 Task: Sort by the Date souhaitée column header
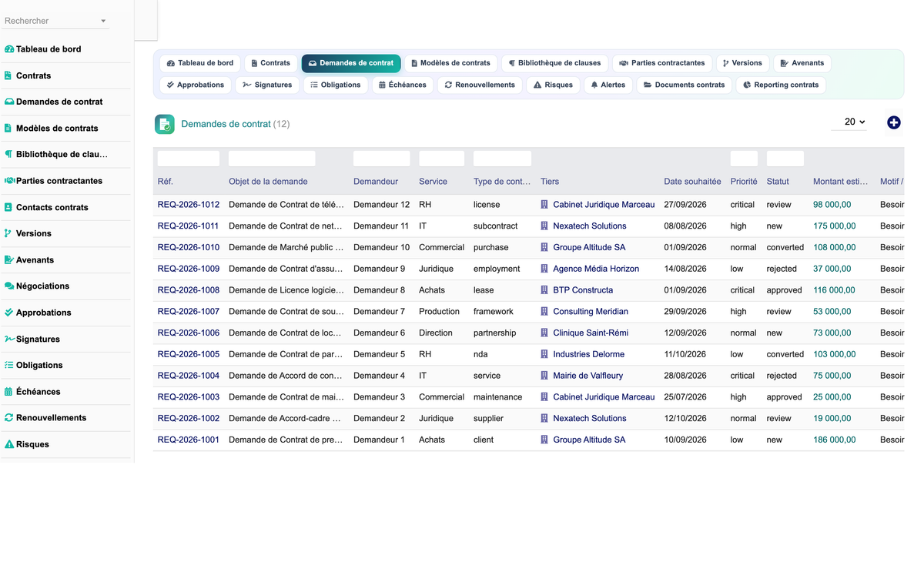692,182
